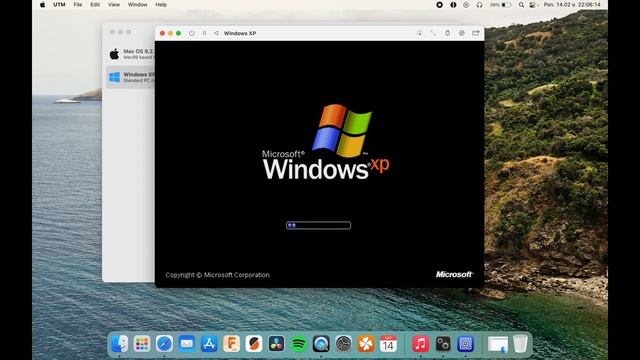Click the restart triangle icon beside pause

coord(216,33)
